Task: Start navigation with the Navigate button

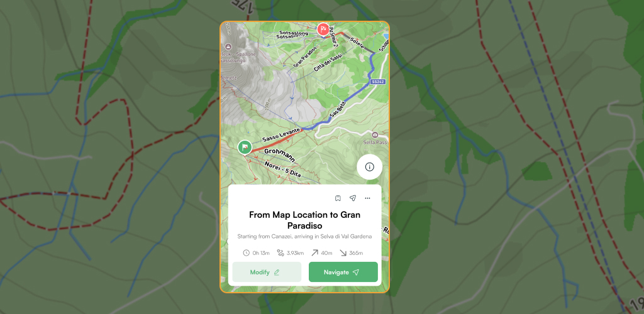Action: coord(343,272)
